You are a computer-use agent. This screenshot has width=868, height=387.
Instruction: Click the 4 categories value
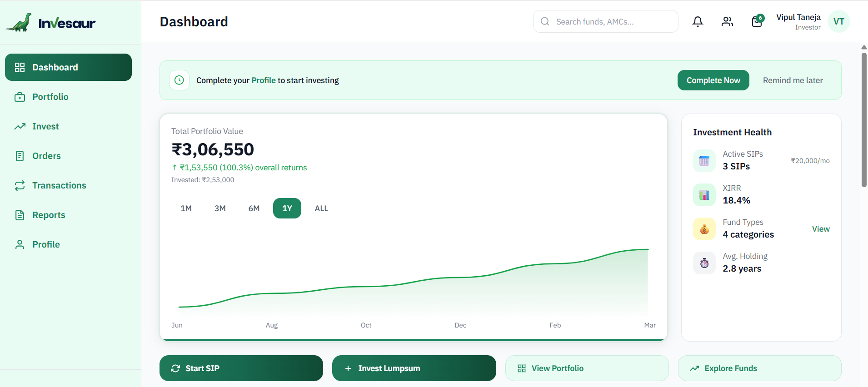[x=748, y=234]
